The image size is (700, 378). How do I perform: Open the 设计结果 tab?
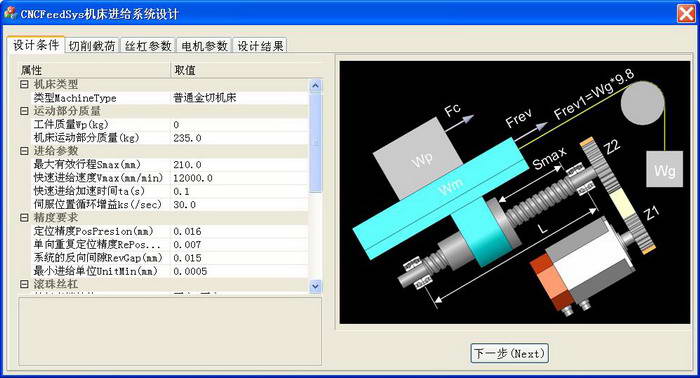point(260,46)
